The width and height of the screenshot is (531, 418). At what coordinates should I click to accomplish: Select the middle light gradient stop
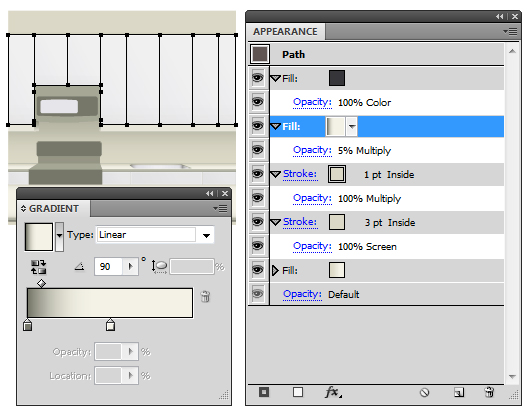(110, 325)
